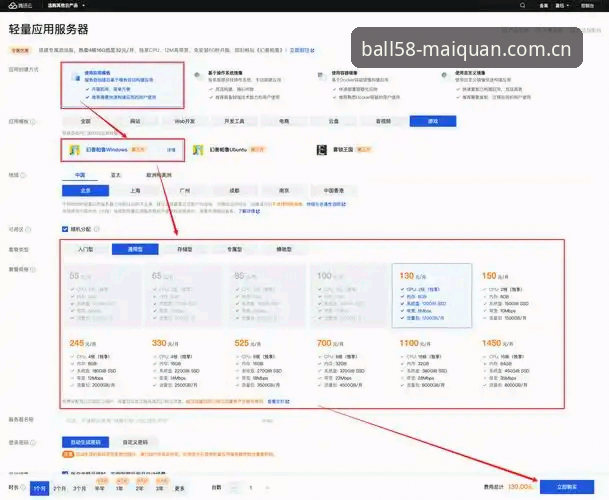Select the 音视频 template category tab

click(x=383, y=121)
